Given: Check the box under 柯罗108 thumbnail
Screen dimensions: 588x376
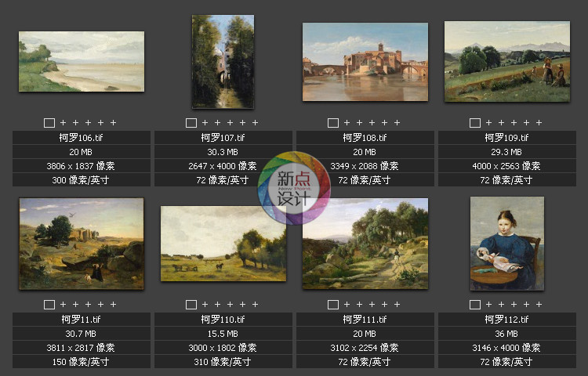Looking at the screenshot, I should [333, 123].
